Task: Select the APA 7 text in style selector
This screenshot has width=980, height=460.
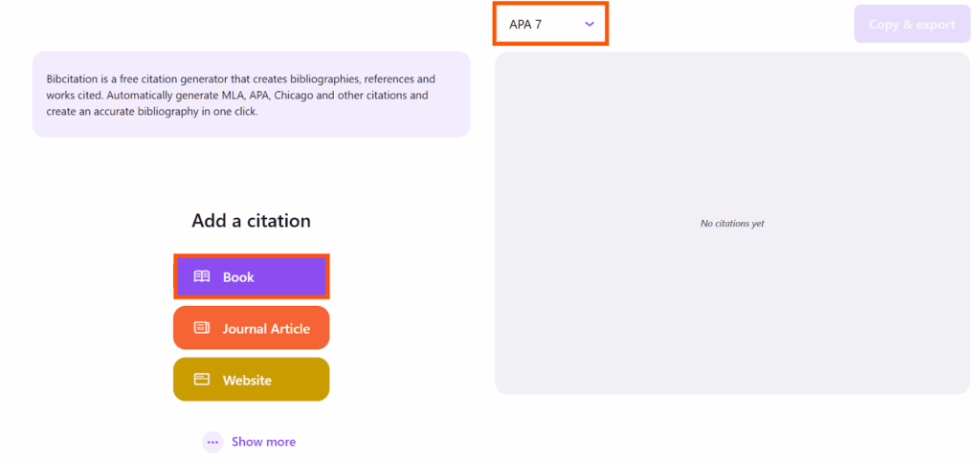Action: click(525, 25)
